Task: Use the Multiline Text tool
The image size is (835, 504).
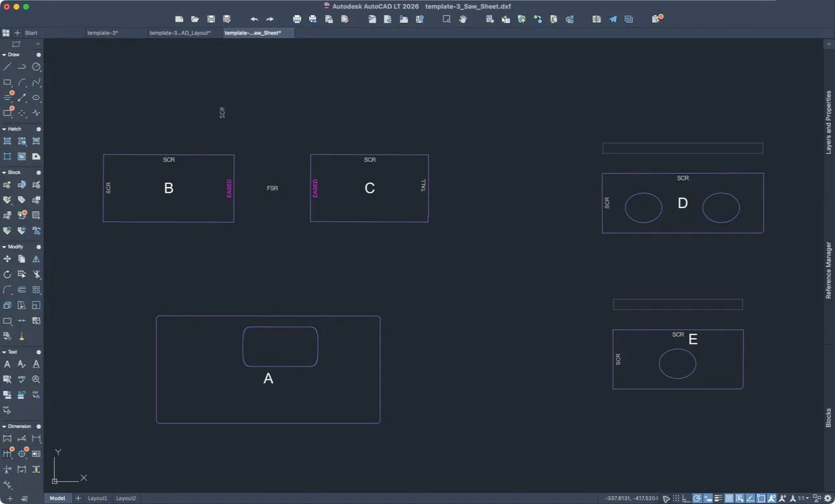Action: point(7,364)
